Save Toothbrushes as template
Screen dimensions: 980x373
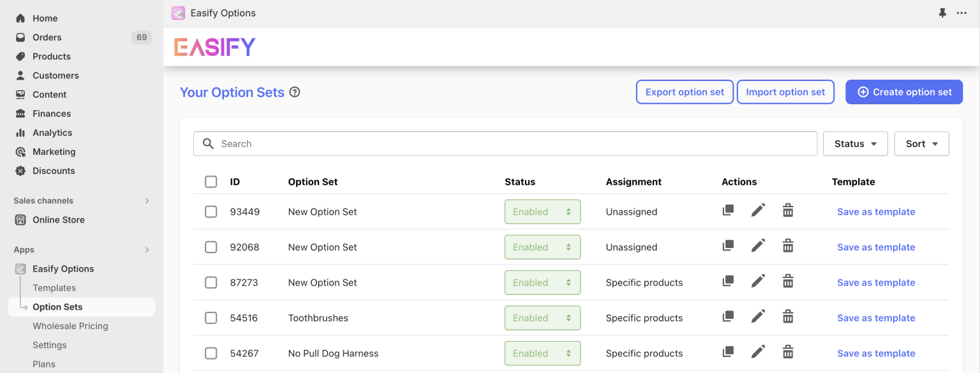pos(876,318)
